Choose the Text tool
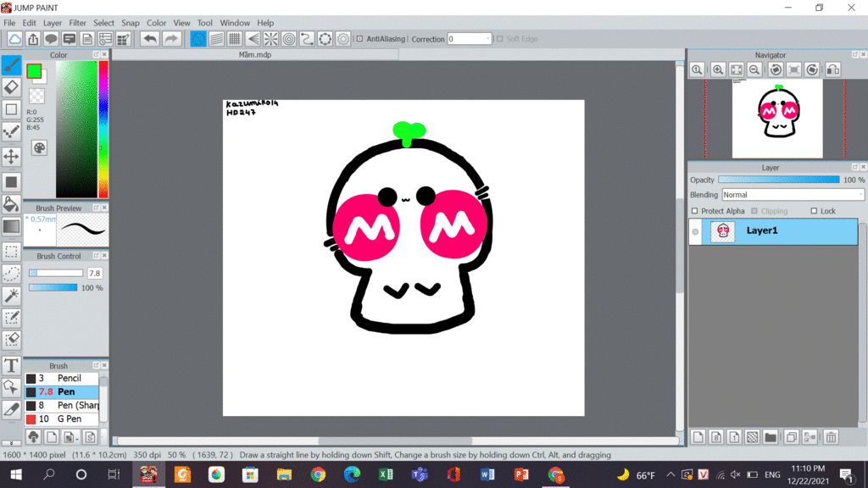The width and height of the screenshot is (868, 488). (12, 365)
